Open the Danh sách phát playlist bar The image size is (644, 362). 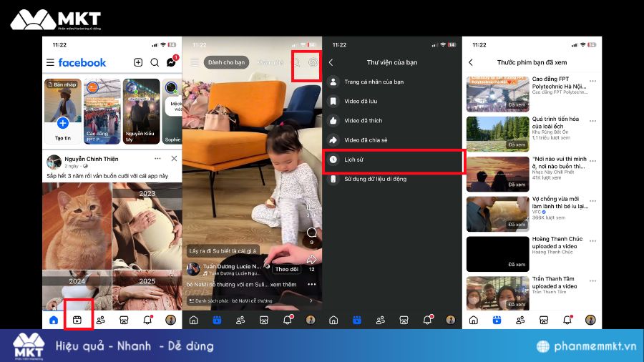[x=252, y=300]
